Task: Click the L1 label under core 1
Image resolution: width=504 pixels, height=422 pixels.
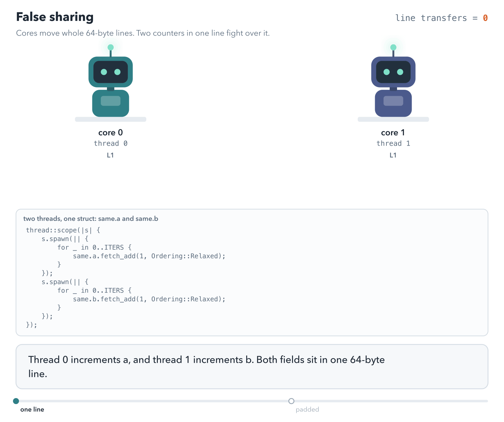Action: (393, 155)
